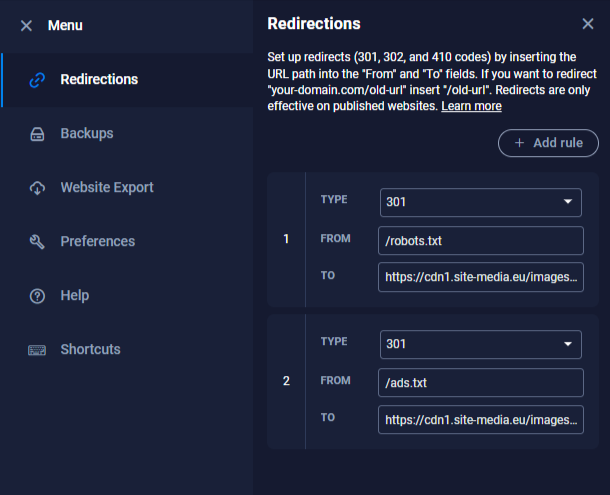Edit the From field containing /robots.txt

(480, 240)
